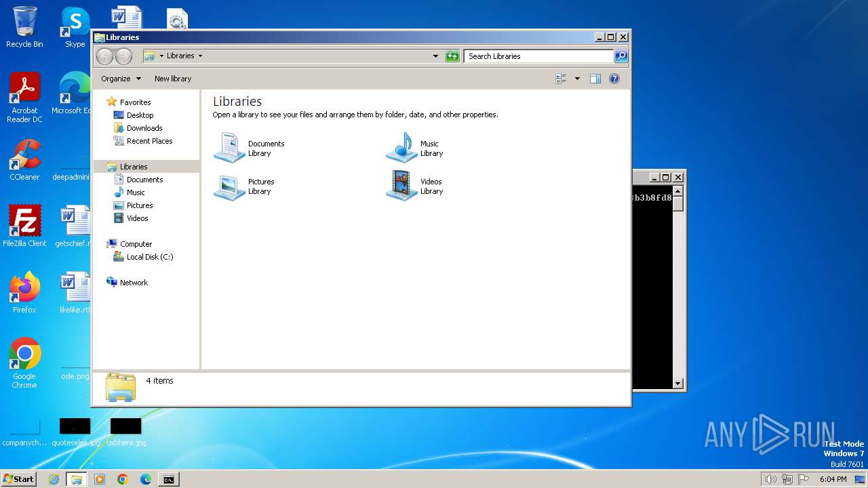Screen dimensions: 868x488
Task: Open Windows Media Player from taskbar
Action: coord(100,479)
